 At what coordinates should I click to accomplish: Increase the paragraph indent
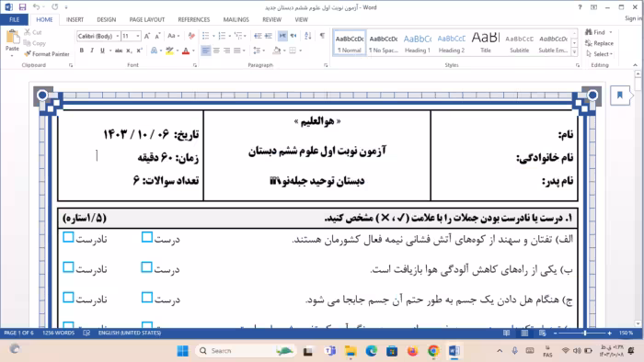269,36
